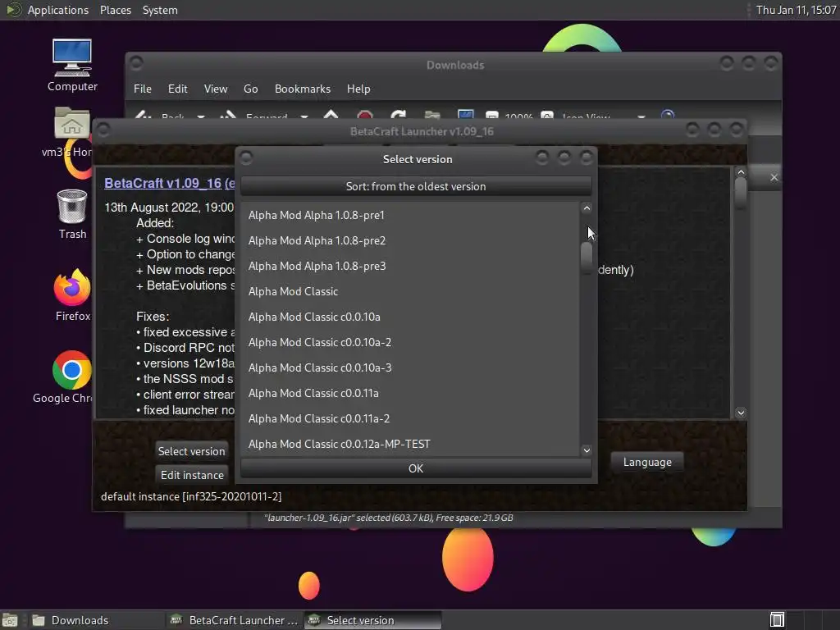Select Alpha Mod Alpha 1.0.8-pre2
840x630 pixels.
tap(410, 240)
